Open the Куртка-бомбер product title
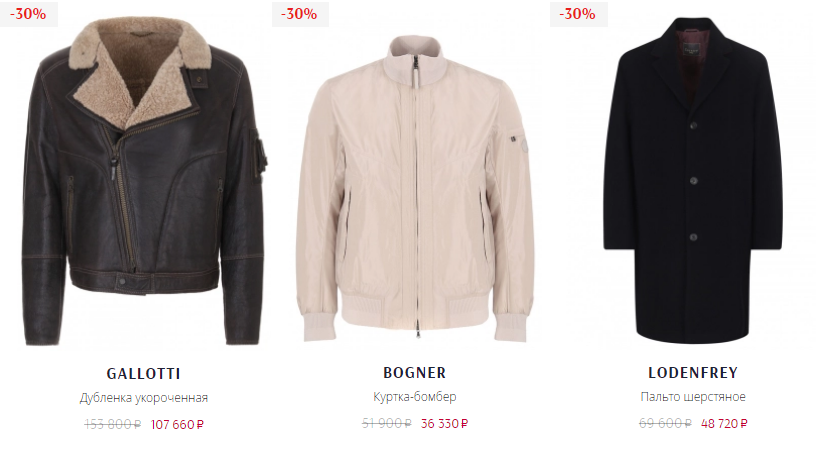The height and width of the screenshot is (451, 823). point(415,397)
